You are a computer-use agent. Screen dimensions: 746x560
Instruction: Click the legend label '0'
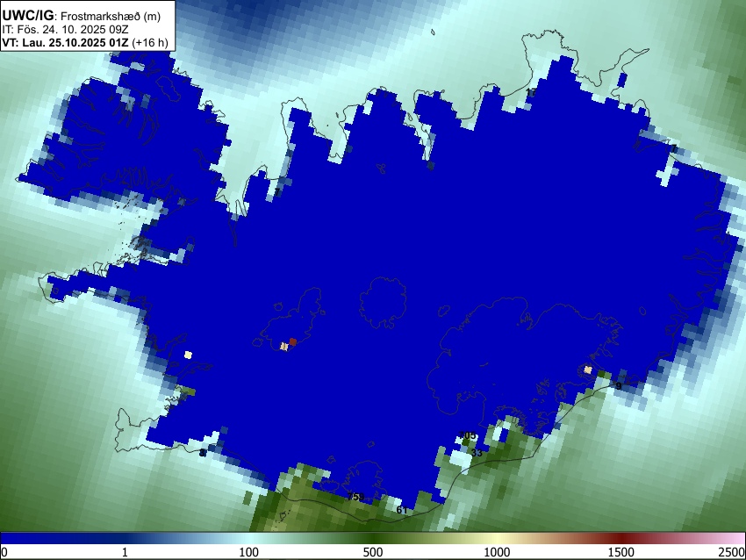4,552
